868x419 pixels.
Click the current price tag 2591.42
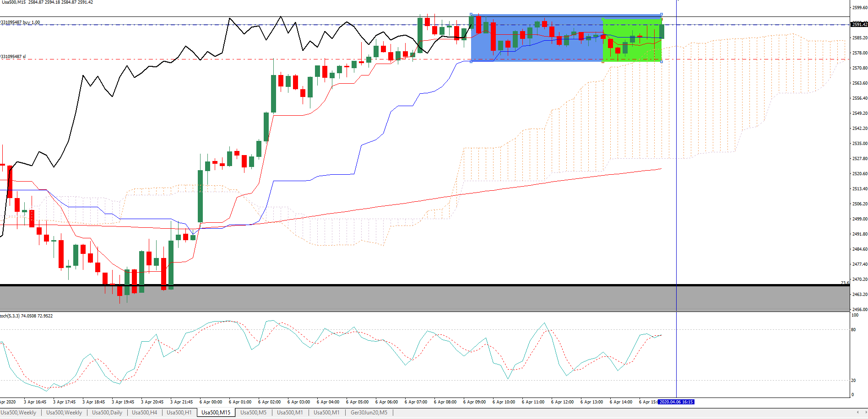pyautogui.click(x=859, y=24)
